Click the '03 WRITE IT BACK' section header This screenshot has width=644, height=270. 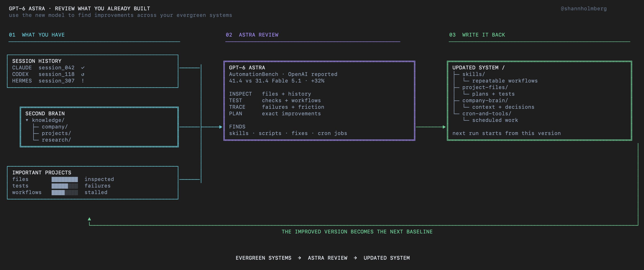(477, 35)
